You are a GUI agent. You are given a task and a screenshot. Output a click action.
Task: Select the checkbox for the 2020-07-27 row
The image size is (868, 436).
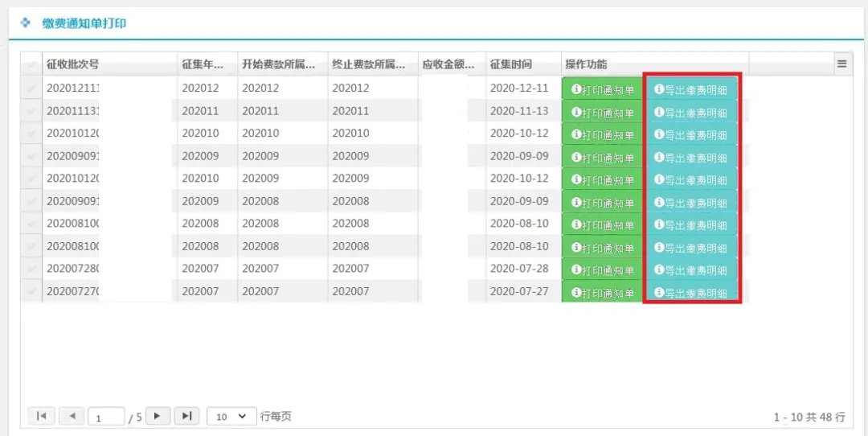click(31, 291)
